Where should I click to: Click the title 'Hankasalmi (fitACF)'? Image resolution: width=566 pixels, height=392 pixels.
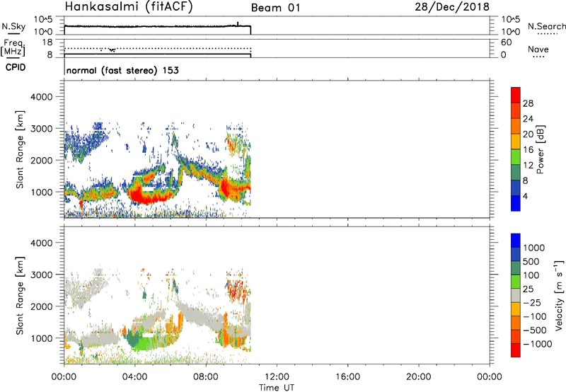[x=129, y=6]
